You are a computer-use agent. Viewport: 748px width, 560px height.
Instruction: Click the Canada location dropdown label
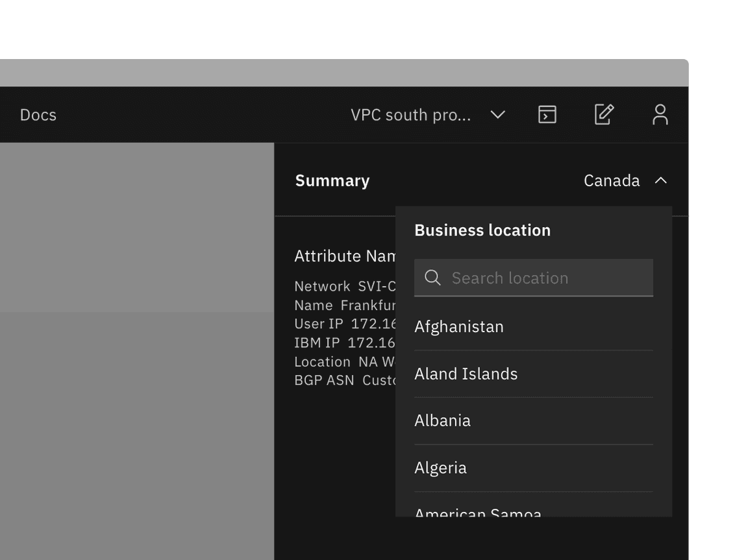[611, 180]
